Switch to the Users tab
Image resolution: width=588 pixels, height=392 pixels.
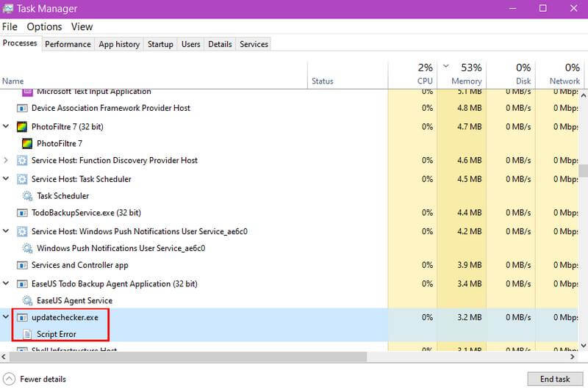pos(191,44)
